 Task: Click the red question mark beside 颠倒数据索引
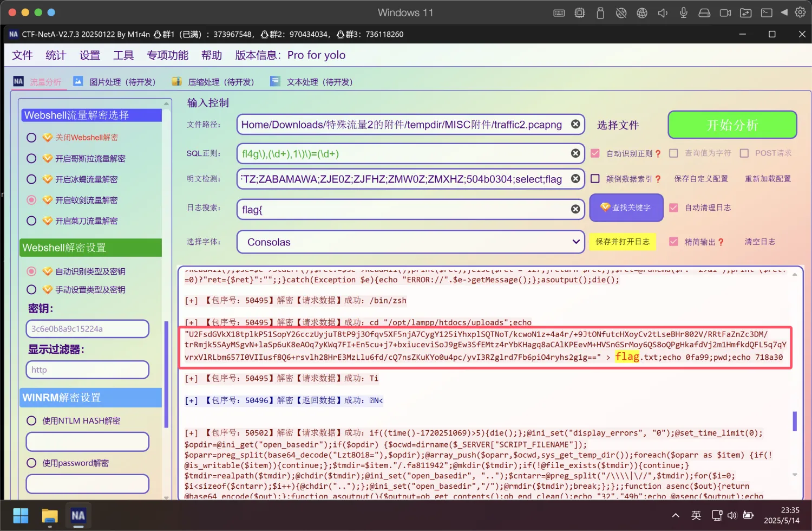658,179
